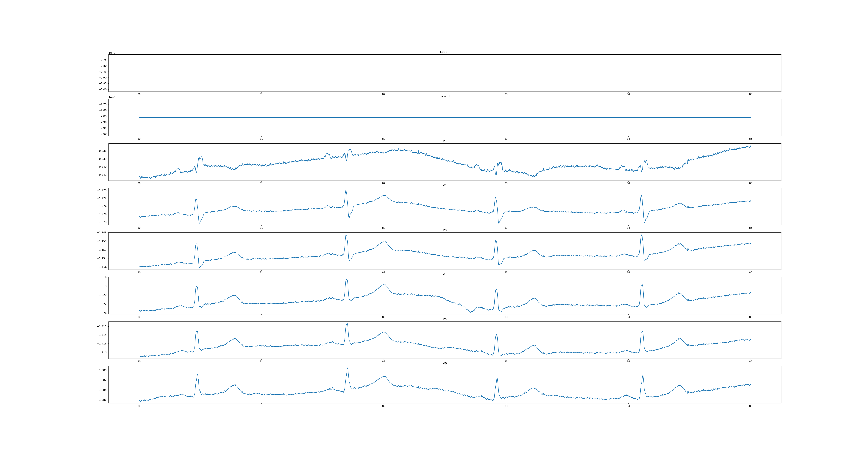
Task: Click the -1.412 y-axis label on V5
Action: click(x=102, y=326)
